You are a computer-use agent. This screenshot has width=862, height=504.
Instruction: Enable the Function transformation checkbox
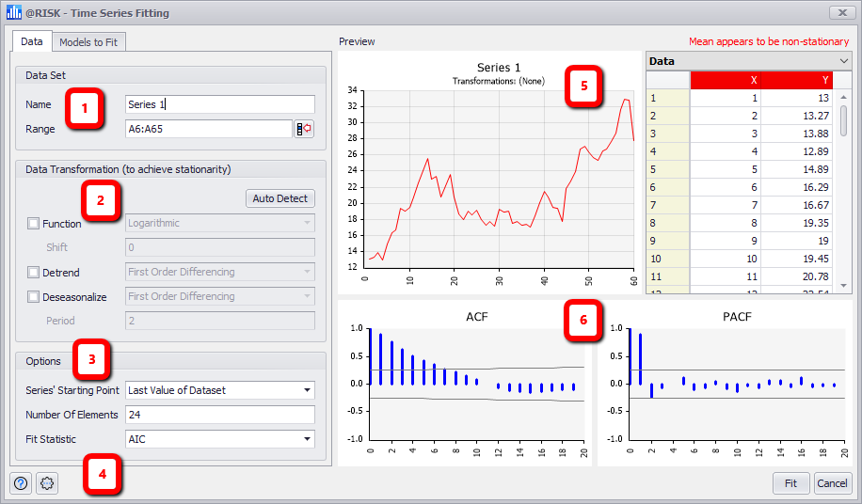[x=34, y=224]
